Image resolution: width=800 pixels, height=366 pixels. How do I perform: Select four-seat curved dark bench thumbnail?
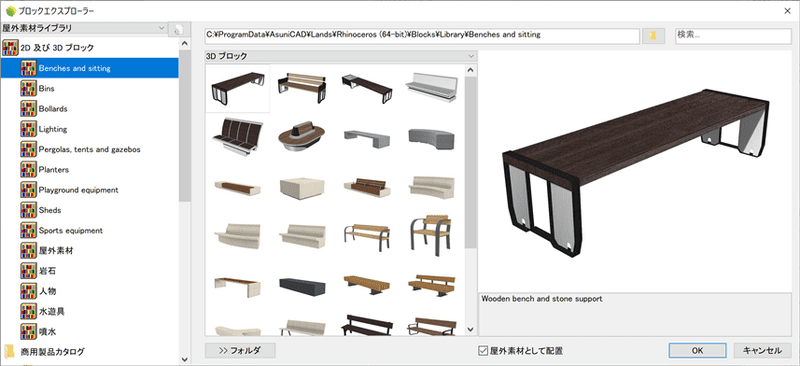coord(238,135)
